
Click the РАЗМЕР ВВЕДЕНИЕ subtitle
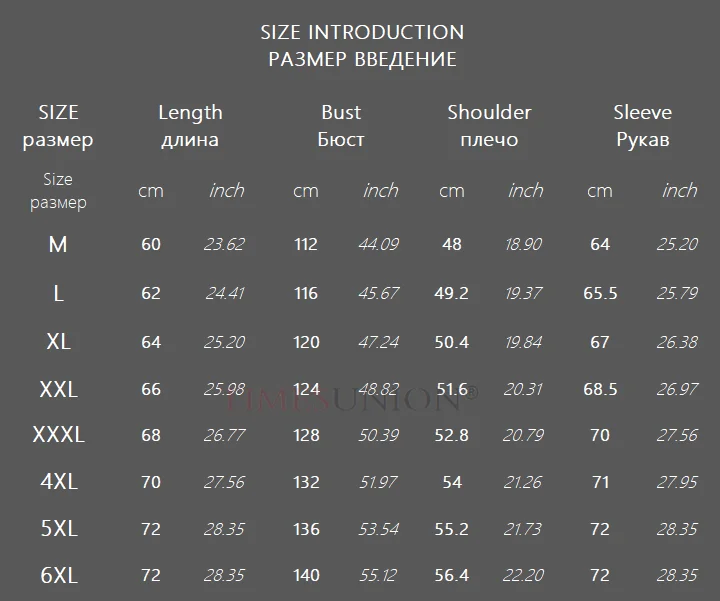click(x=362, y=59)
